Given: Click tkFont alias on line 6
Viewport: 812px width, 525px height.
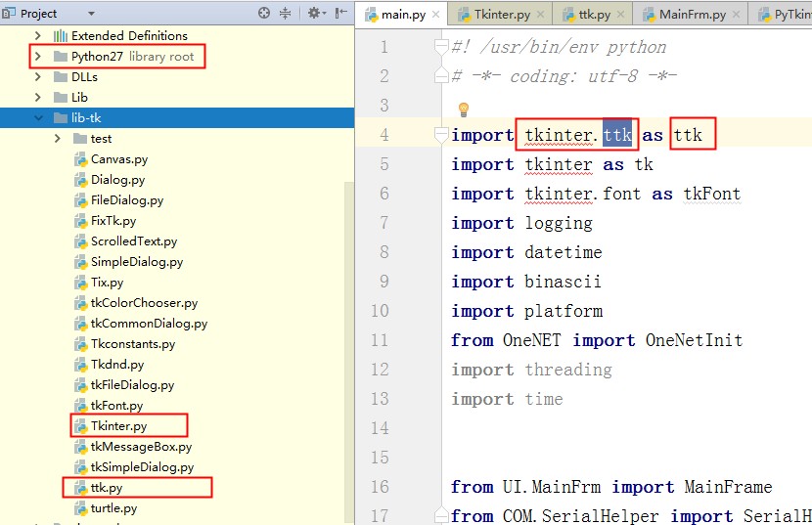Looking at the screenshot, I should [712, 194].
